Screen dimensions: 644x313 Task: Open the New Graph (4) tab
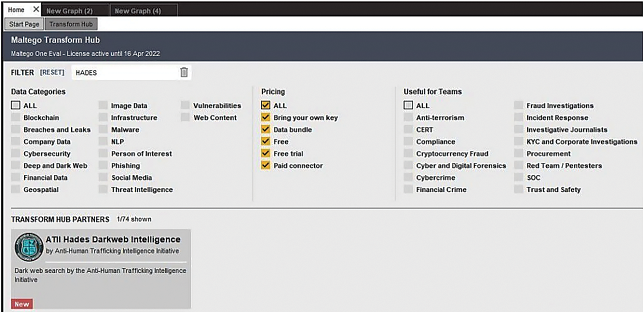pos(138,11)
